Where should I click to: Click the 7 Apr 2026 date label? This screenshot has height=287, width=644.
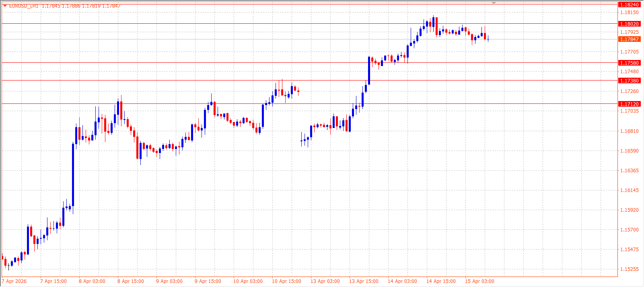pos(14,281)
